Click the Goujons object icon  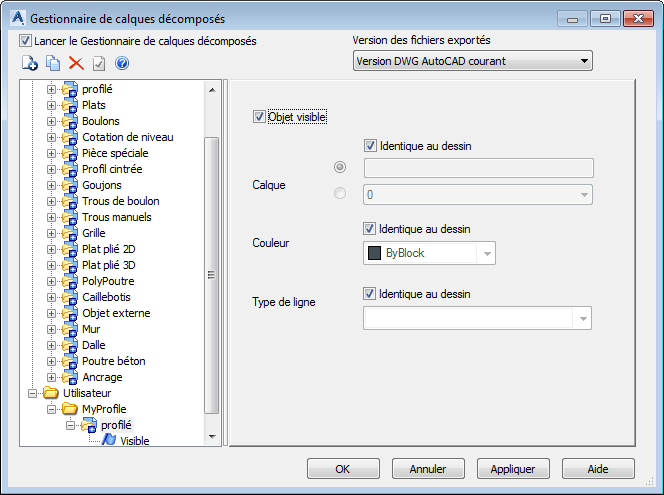[x=70, y=185]
